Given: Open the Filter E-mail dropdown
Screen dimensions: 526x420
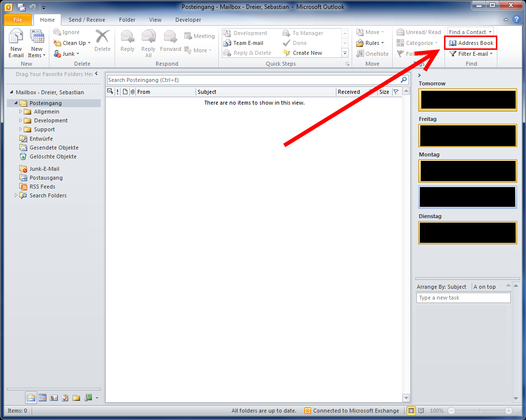Looking at the screenshot, I should (x=471, y=54).
